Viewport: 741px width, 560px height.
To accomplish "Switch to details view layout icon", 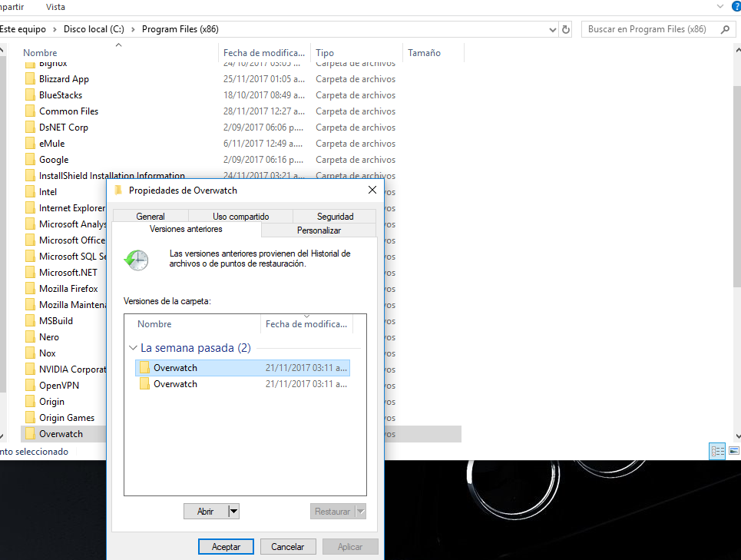I will [x=717, y=451].
